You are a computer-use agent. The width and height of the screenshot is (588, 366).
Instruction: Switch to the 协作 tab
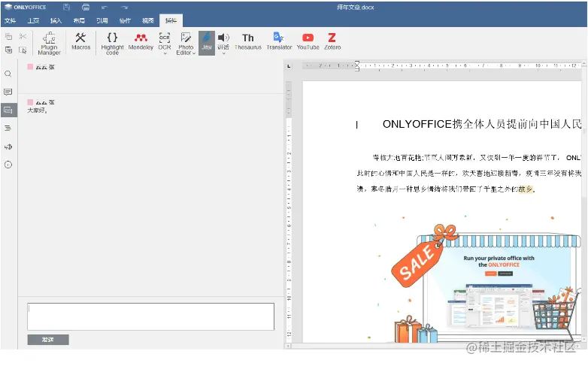(x=125, y=20)
